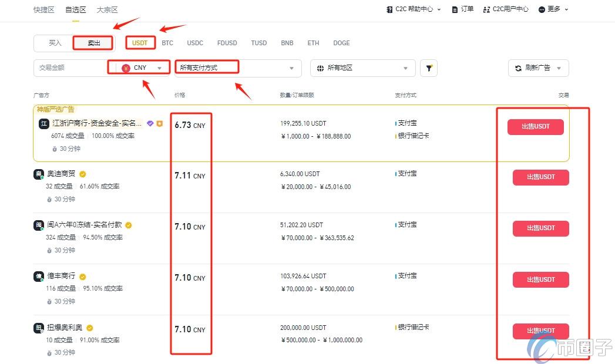The image size is (615, 364).
Task: Click 出售USDT for 億丰商行
Action: coord(540,279)
